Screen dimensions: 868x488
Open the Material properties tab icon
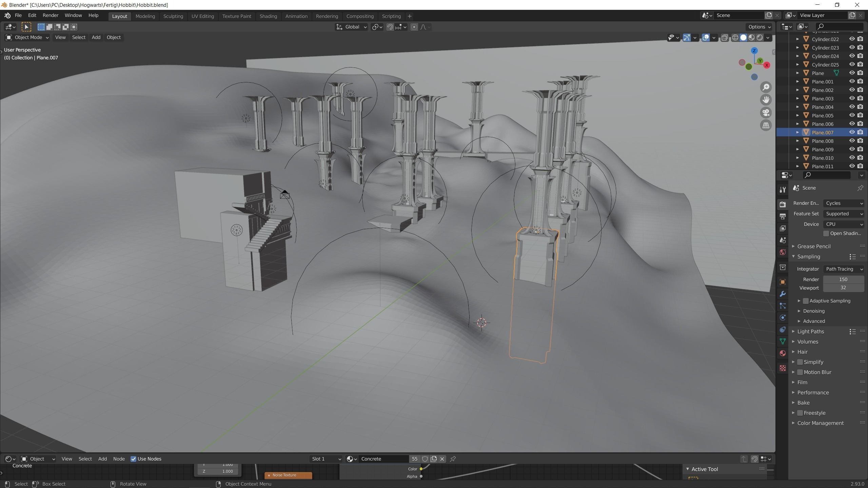783,353
